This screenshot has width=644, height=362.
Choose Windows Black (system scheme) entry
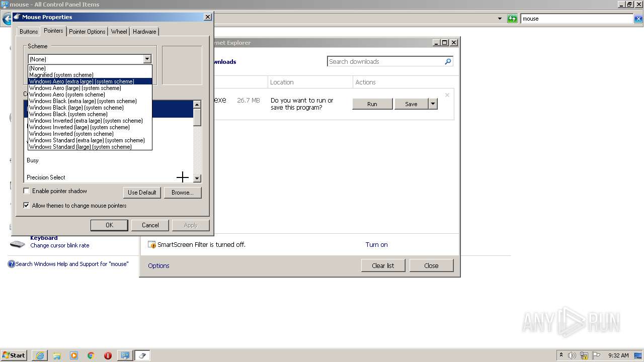coord(90,114)
